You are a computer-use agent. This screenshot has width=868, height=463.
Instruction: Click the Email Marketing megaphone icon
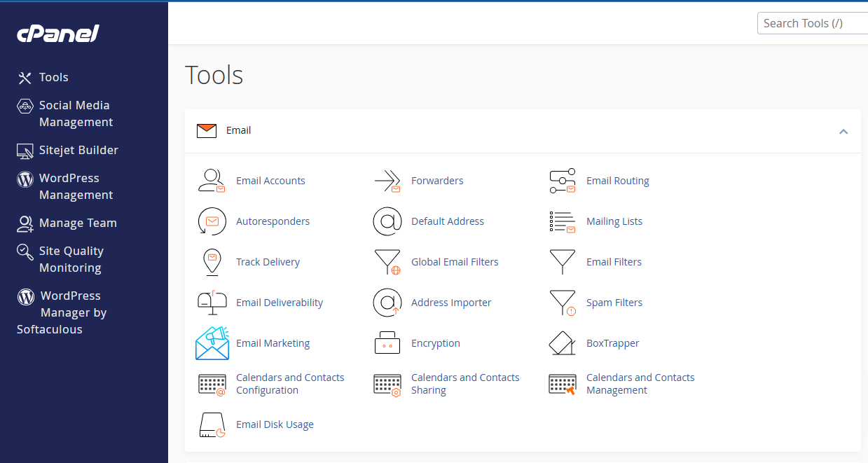[212, 343]
